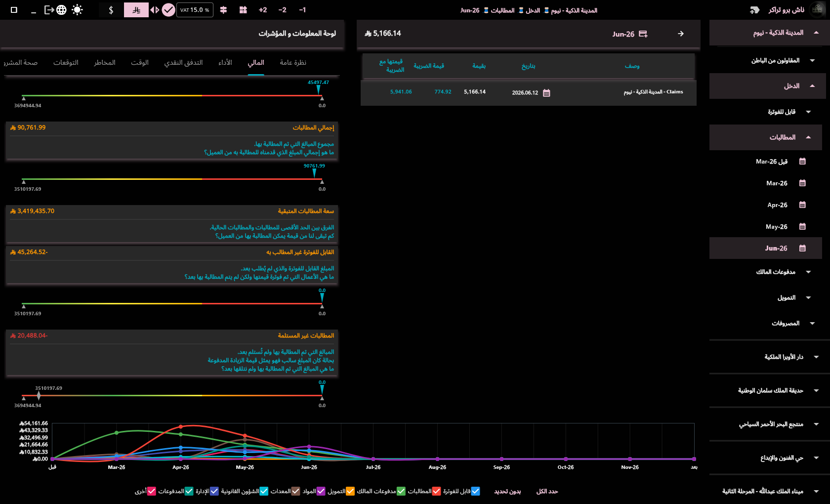This screenshot has height=504, width=830.
Task: Uncheck the المطالبات chart legend checkbox
Action: 437,491
